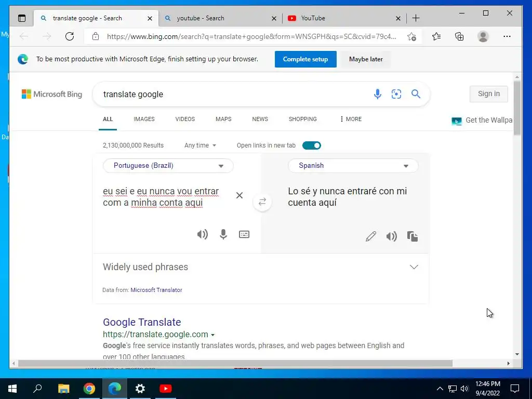Click in the Bing search input field
532x399 pixels.
(x=234, y=94)
